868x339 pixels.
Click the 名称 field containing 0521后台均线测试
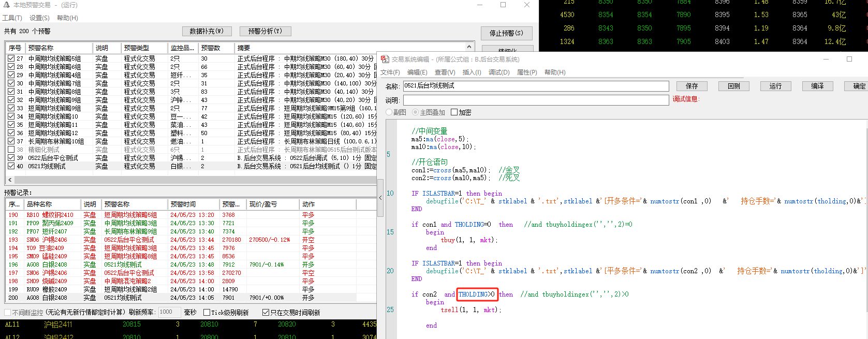(536, 86)
